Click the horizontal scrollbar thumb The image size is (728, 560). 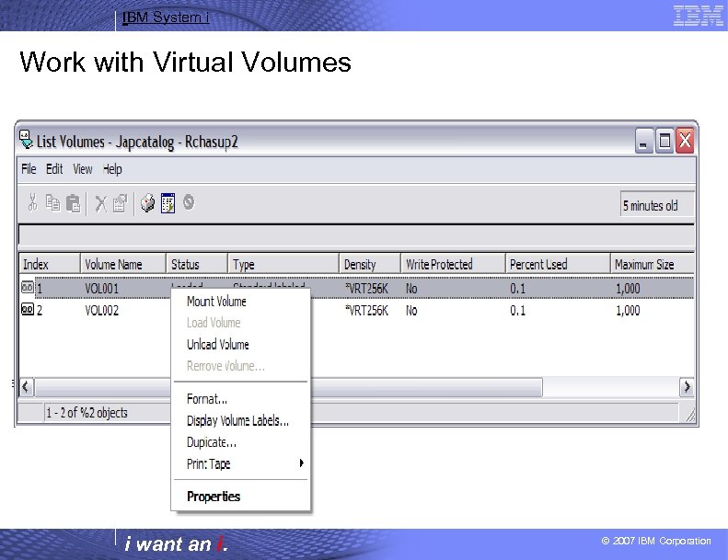pyautogui.click(x=288, y=387)
